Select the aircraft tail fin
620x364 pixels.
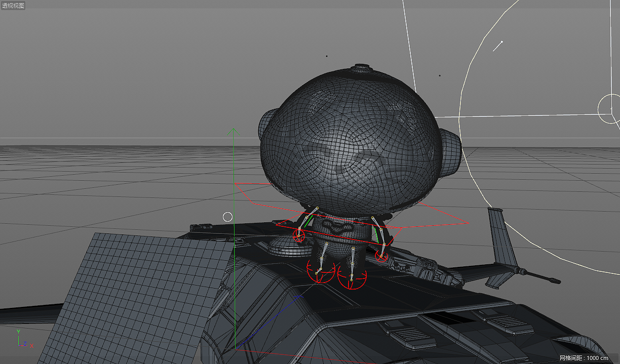coord(501,238)
